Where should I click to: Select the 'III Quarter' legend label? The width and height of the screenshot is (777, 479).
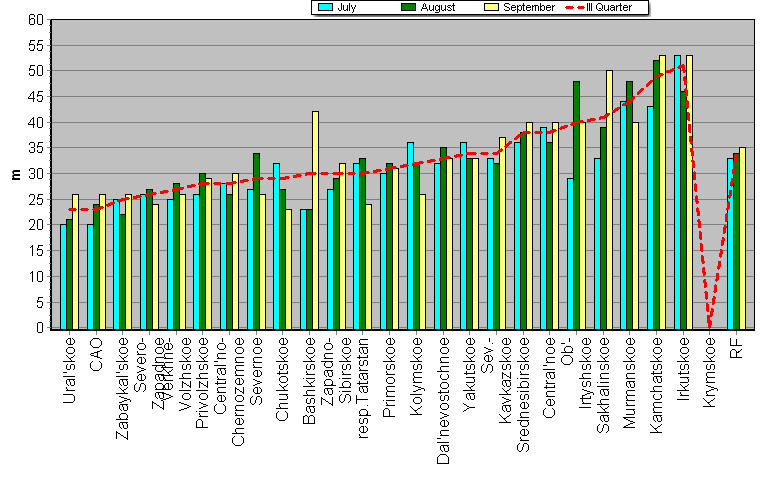pos(609,7)
